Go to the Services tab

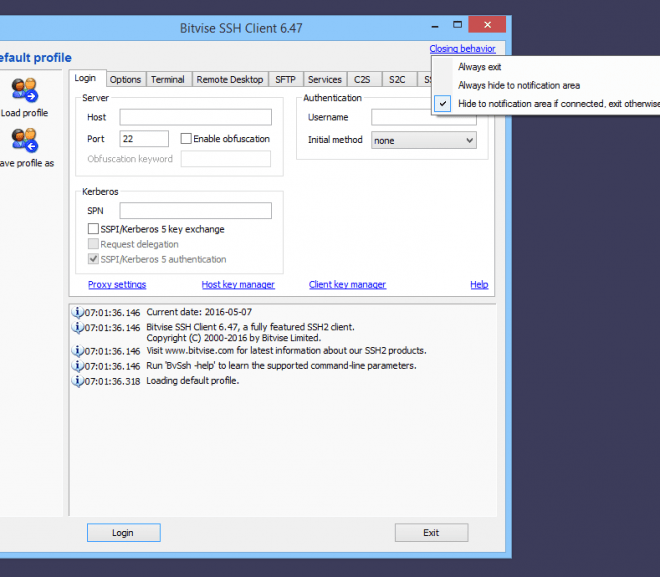click(x=325, y=80)
